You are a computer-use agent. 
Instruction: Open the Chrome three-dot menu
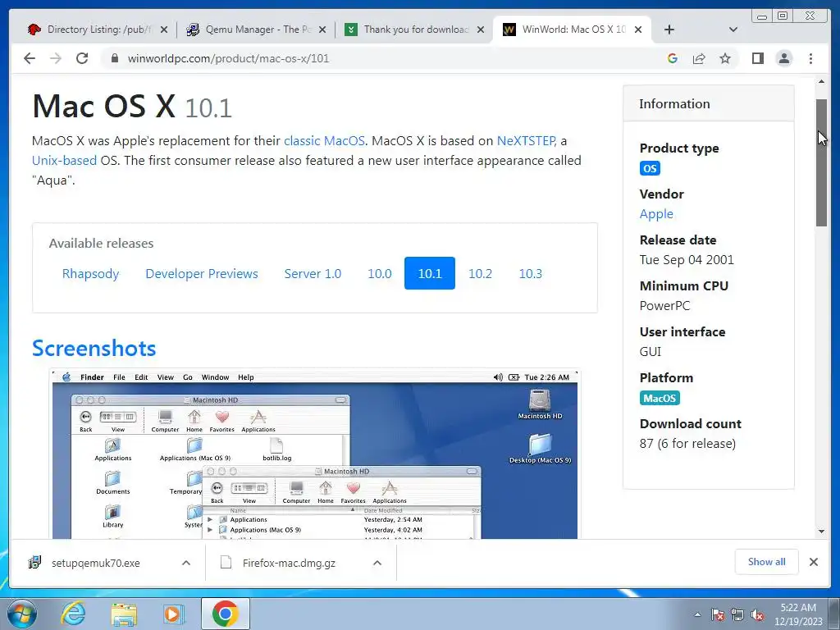click(810, 58)
